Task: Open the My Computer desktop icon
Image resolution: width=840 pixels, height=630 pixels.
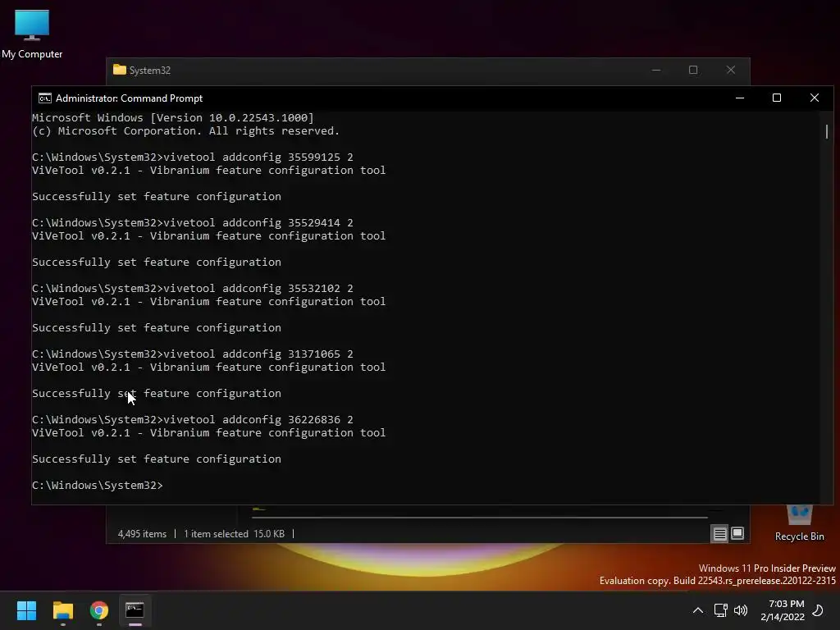Action: pyautogui.click(x=32, y=34)
